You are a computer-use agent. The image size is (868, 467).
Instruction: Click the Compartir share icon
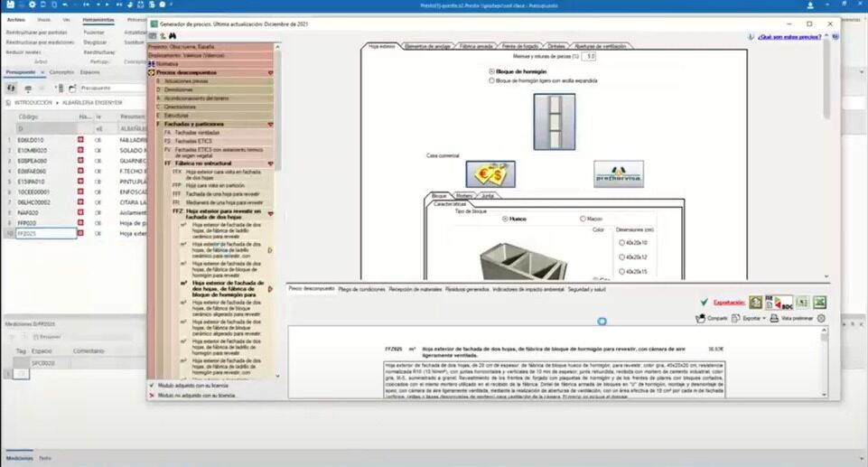tap(701, 319)
